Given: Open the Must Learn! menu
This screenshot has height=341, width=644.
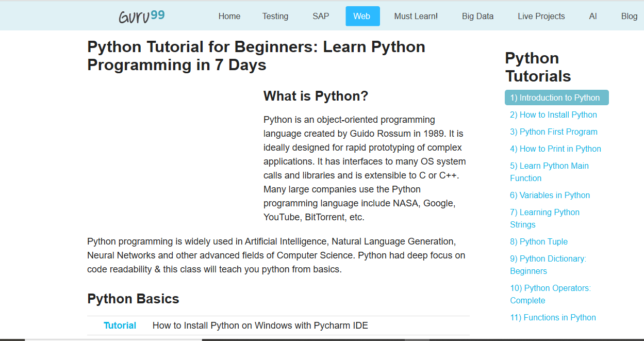Looking at the screenshot, I should (x=416, y=16).
